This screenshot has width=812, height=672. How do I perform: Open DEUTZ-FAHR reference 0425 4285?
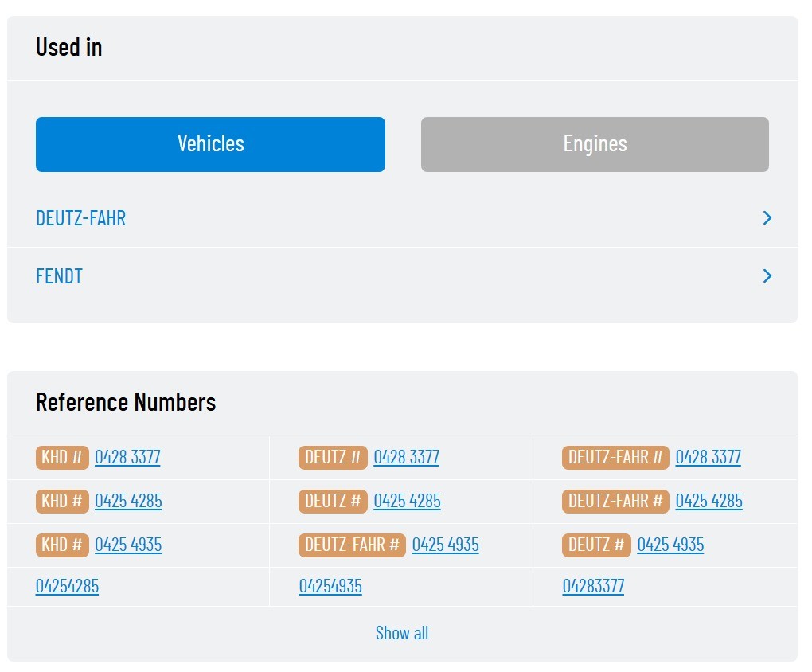[x=709, y=501]
